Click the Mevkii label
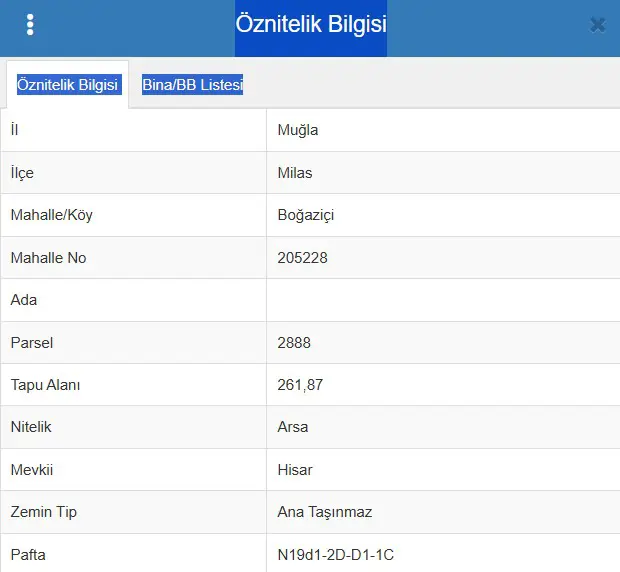 (32, 470)
